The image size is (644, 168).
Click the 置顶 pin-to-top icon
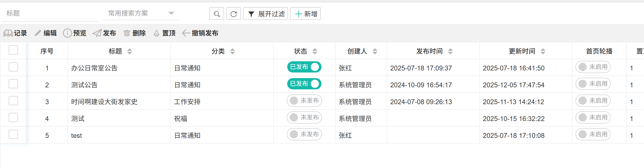coord(156,33)
